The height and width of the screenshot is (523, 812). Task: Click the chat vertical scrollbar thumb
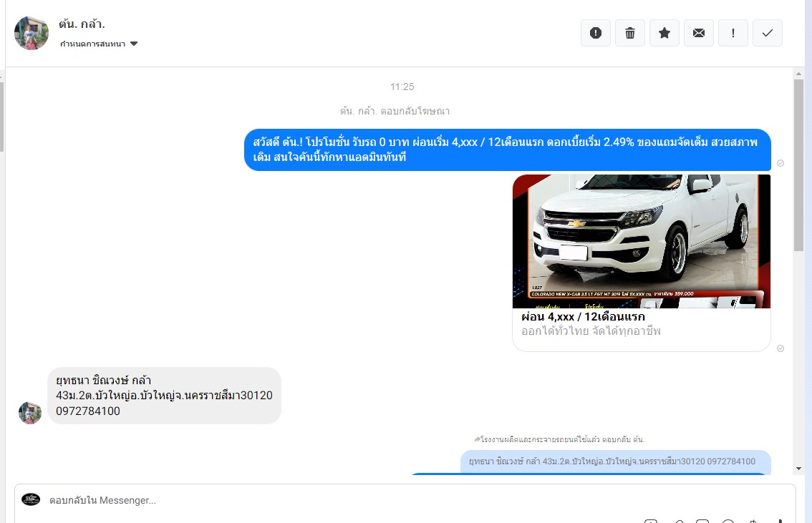(799, 165)
